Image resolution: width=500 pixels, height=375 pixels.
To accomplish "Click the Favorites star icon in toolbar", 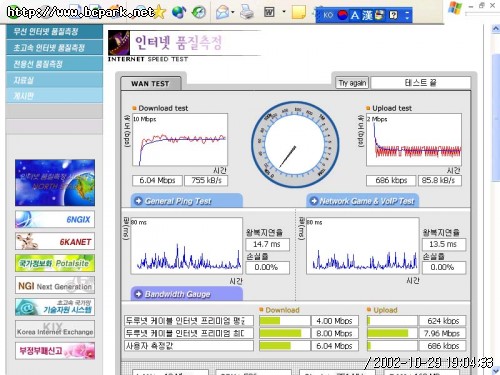I will tap(160, 12).
